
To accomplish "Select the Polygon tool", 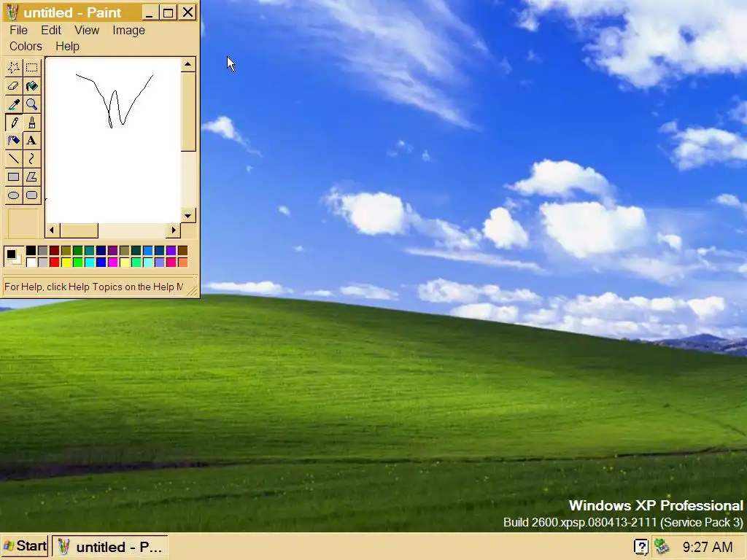I will (x=32, y=177).
